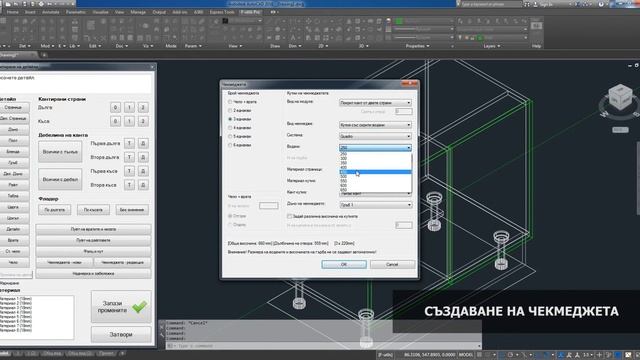Click the search field in the title bar
The image size is (640, 360).
tap(491, 4)
